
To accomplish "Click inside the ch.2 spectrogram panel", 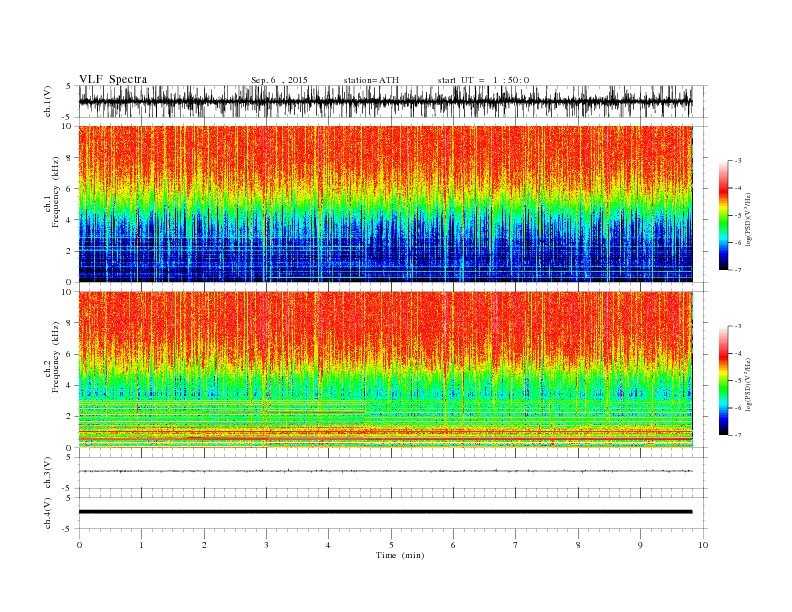I will pyautogui.click(x=385, y=369).
